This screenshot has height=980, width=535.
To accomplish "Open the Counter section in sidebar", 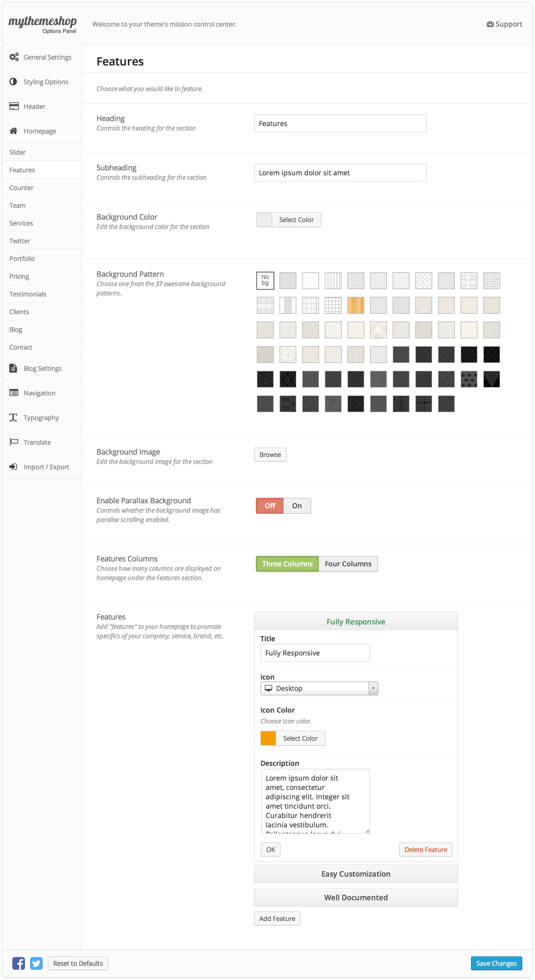I will click(21, 188).
